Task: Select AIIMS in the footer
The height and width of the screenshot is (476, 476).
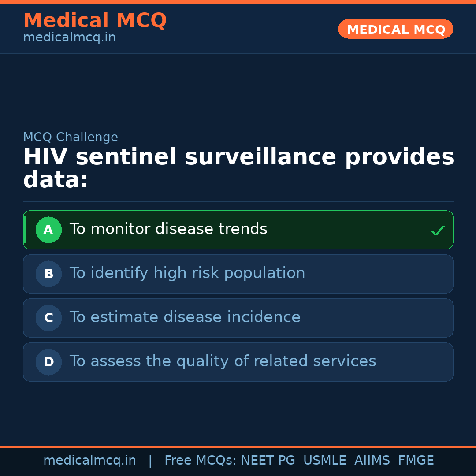Action: point(372,461)
